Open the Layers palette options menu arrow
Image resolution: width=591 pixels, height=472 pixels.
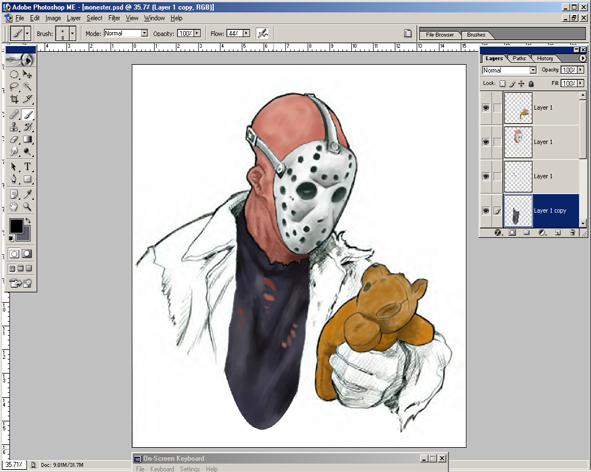point(583,58)
